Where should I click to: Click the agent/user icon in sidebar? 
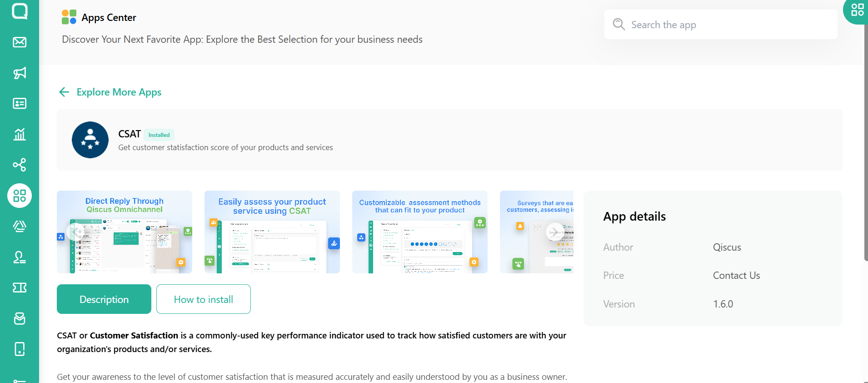(20, 257)
